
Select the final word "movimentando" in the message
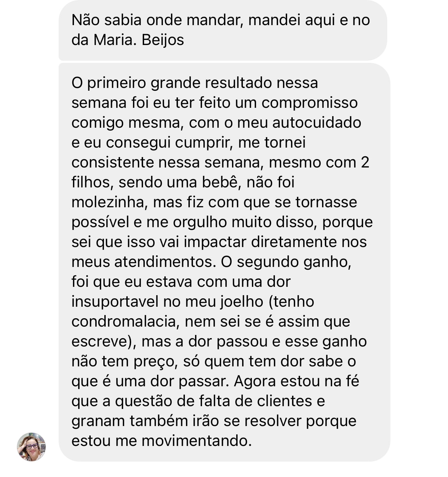(x=196, y=441)
